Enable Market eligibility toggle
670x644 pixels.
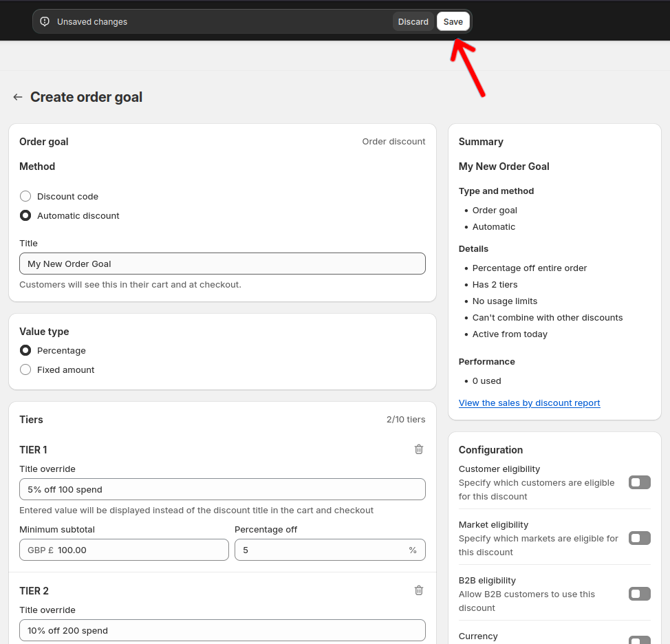pyautogui.click(x=639, y=538)
